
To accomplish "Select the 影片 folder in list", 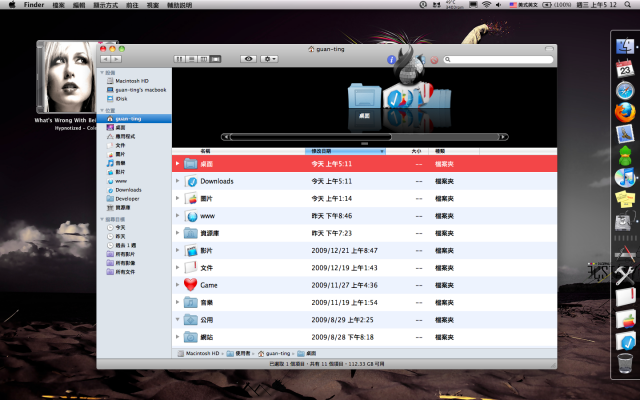I will tap(364, 251).
